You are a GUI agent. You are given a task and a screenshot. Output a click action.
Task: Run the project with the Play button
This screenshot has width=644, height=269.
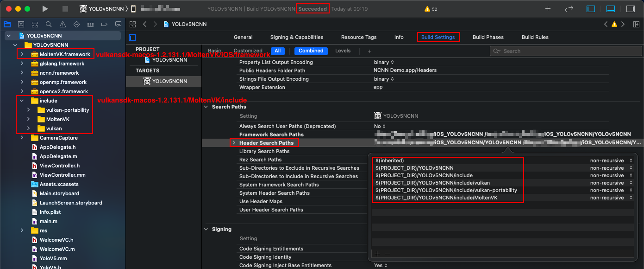(45, 9)
